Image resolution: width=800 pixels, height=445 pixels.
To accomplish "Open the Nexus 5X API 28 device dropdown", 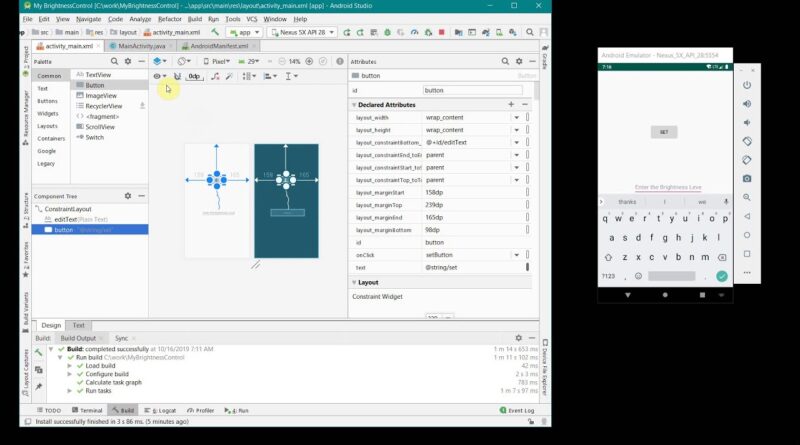I will pos(303,32).
